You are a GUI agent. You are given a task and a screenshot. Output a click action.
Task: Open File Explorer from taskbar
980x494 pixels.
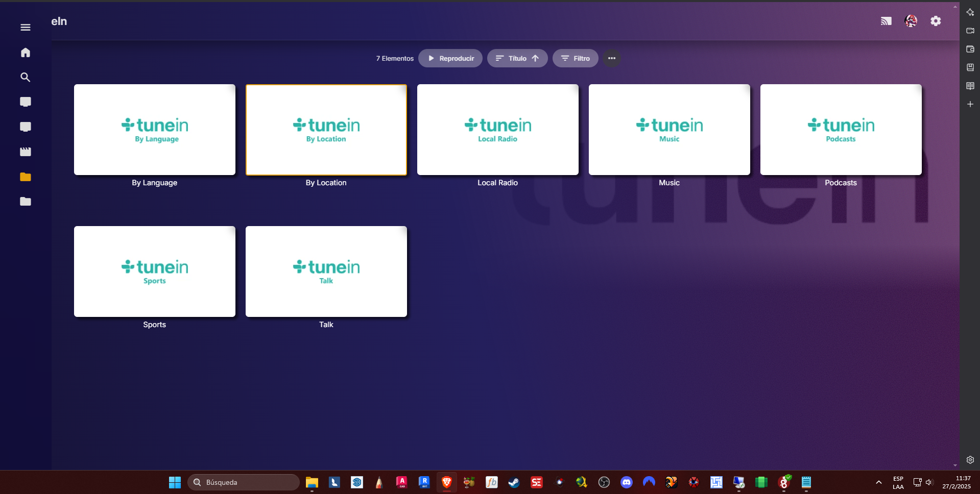(312, 482)
